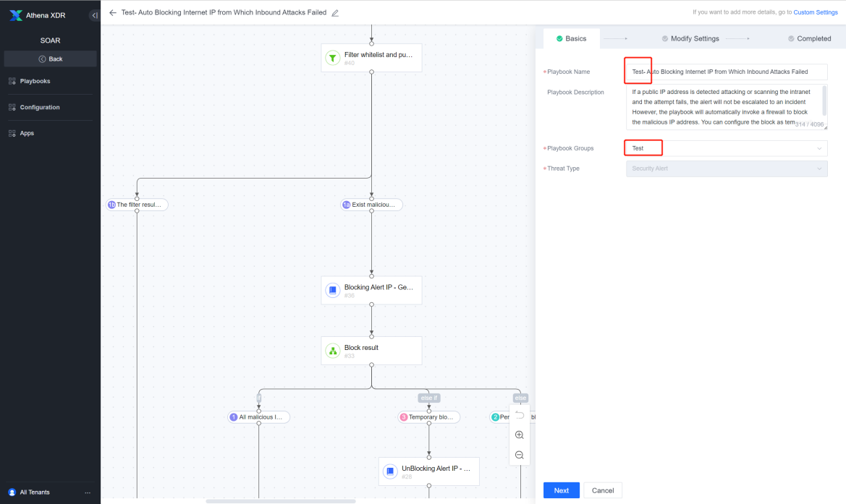Image resolution: width=846 pixels, height=504 pixels.
Task: Select the Filter whitelist and pu... node
Action: point(372,58)
